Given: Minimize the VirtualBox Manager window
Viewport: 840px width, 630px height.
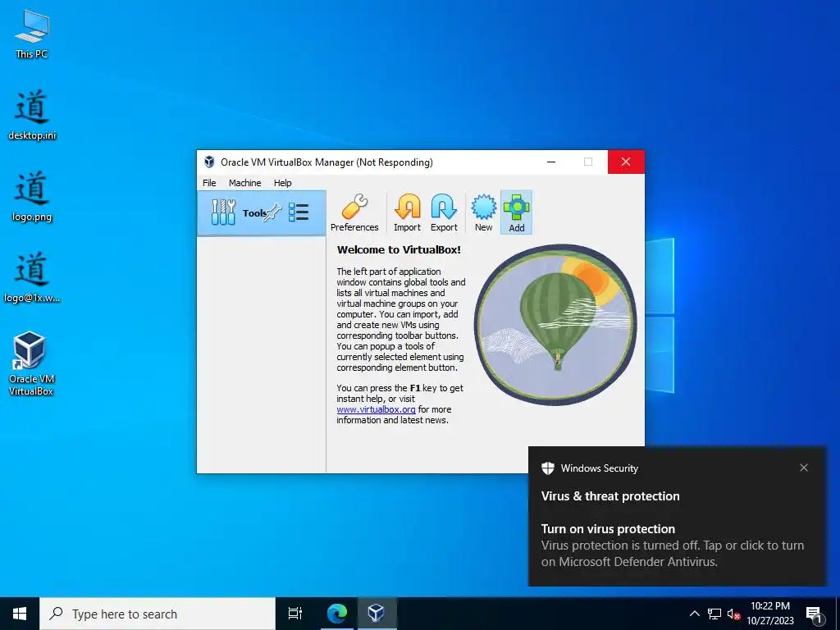Looking at the screenshot, I should tap(551, 162).
